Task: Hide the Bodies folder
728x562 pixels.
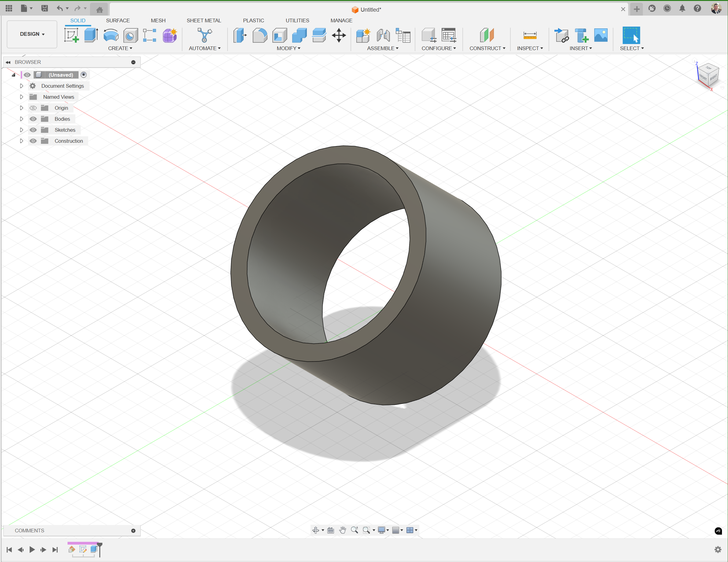Action: [33, 119]
